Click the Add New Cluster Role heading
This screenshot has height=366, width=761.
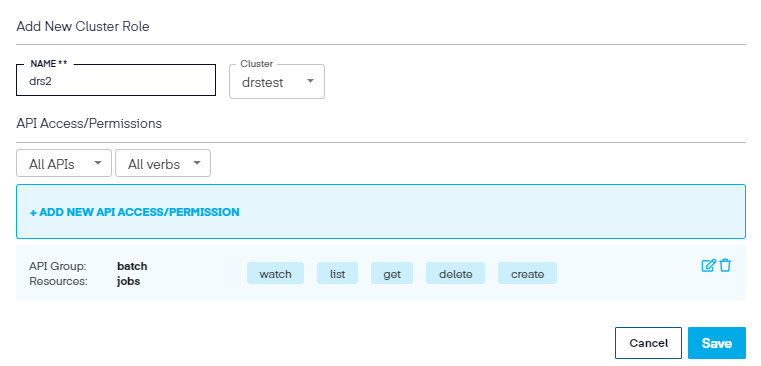pyautogui.click(x=83, y=26)
